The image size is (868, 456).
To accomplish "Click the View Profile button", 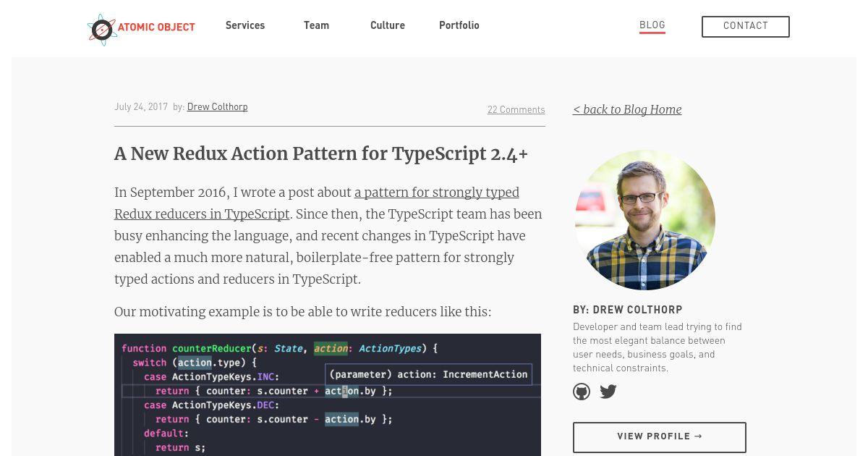I will (660, 437).
